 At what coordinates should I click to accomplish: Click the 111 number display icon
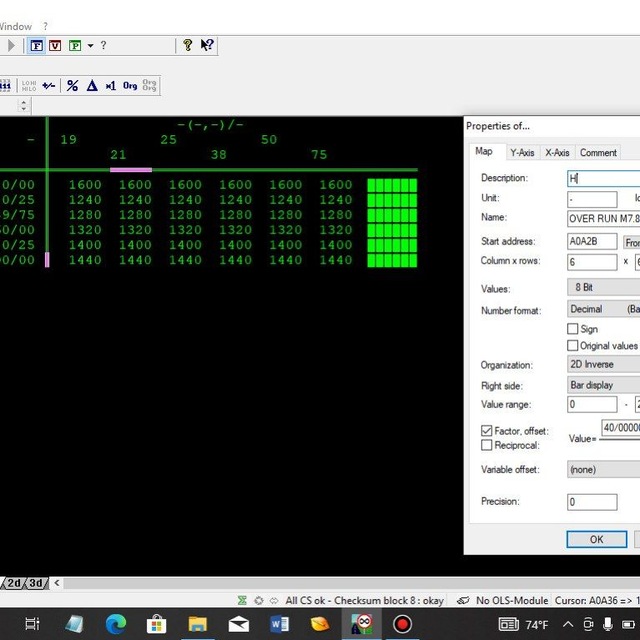5,86
